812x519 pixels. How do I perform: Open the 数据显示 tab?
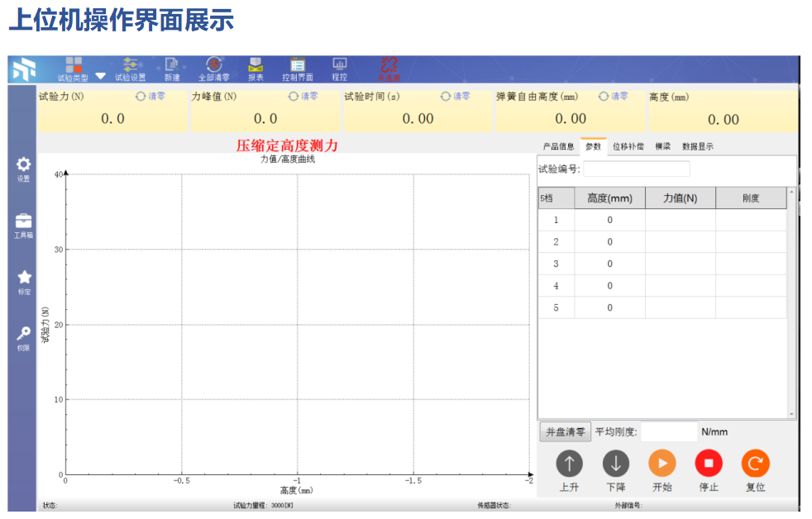697,146
